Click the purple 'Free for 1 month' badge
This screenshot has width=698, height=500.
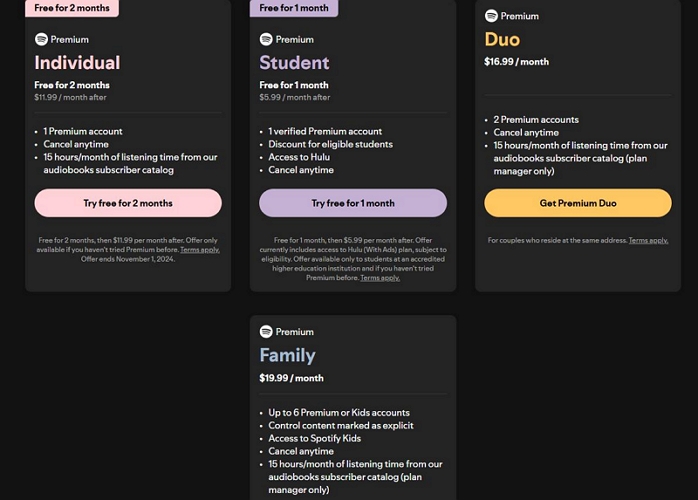tap(294, 8)
